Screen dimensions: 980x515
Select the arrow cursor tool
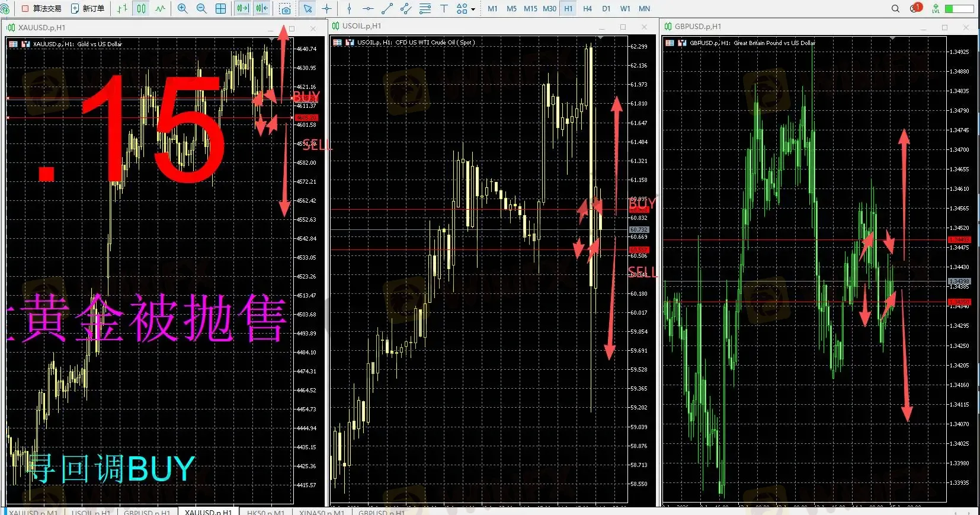[308, 9]
